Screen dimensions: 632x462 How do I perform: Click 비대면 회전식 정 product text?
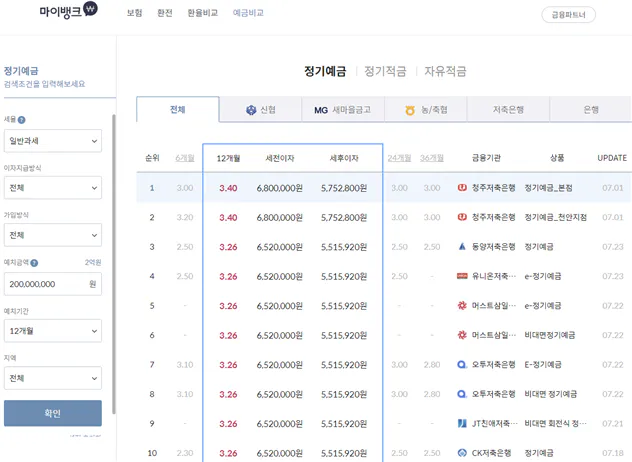click(x=555, y=423)
